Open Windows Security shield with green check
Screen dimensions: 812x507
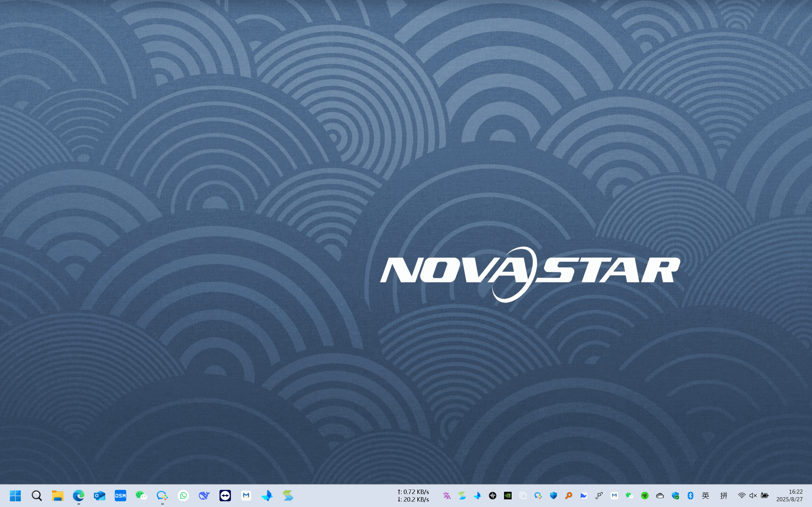pos(675,496)
